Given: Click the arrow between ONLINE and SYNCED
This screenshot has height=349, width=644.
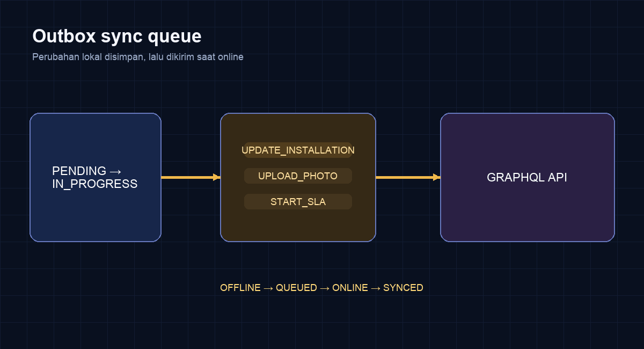Looking at the screenshot, I should coord(376,288).
